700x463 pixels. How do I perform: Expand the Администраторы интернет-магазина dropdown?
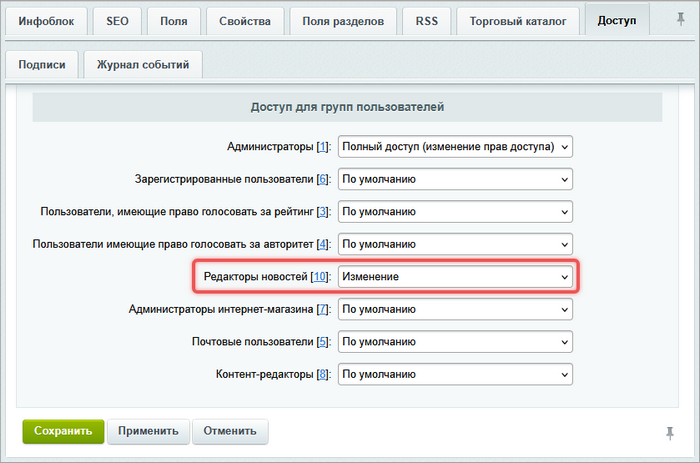click(455, 309)
